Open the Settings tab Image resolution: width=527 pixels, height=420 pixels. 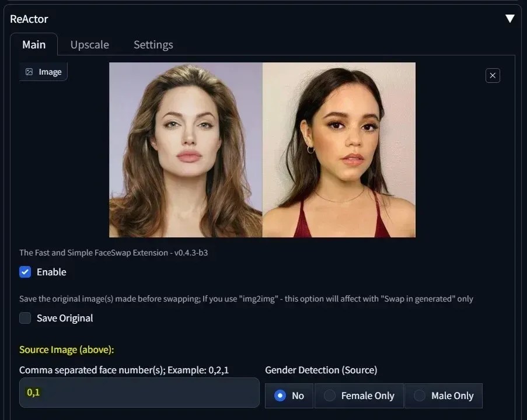coord(153,44)
